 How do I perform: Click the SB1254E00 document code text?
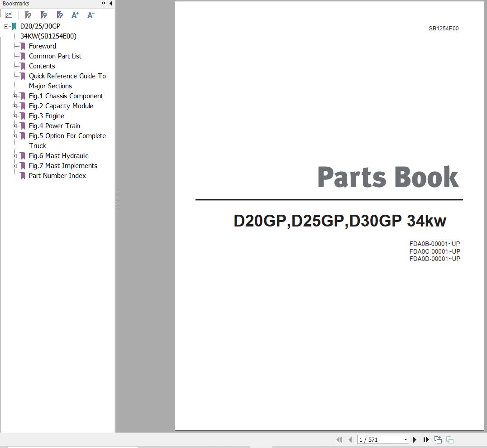point(444,28)
